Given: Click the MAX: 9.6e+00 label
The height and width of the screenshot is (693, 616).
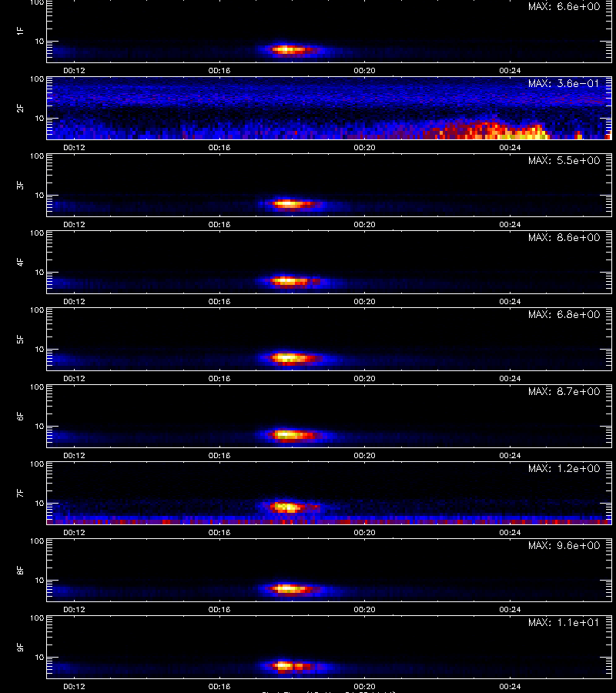Looking at the screenshot, I should pyautogui.click(x=564, y=545).
